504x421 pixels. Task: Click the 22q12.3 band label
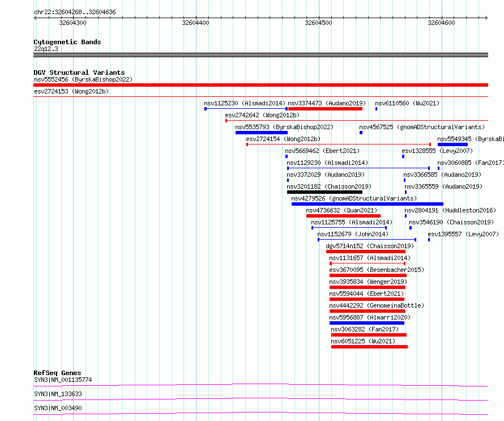46,49
